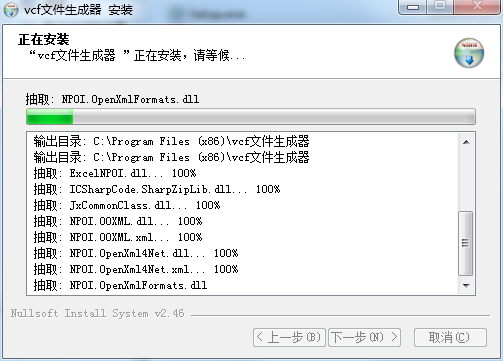Click the green installation progress bar
Image resolution: width=503 pixels, height=361 pixels.
tap(251, 117)
